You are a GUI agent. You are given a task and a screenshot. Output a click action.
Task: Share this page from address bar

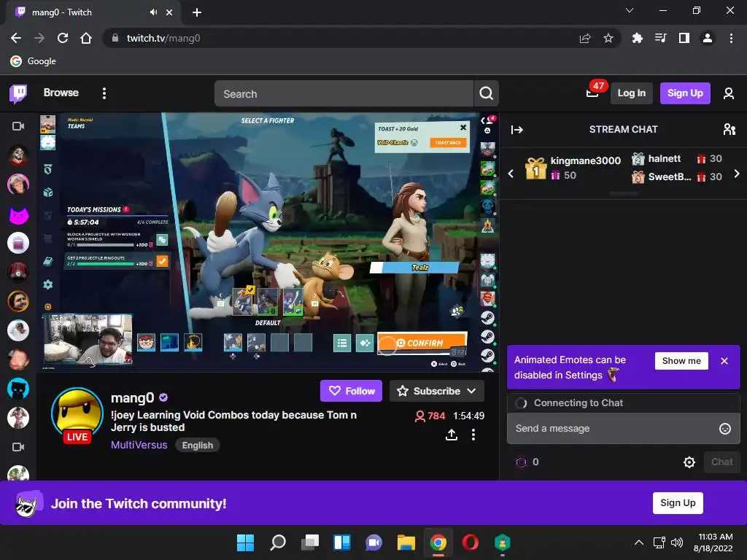point(584,38)
